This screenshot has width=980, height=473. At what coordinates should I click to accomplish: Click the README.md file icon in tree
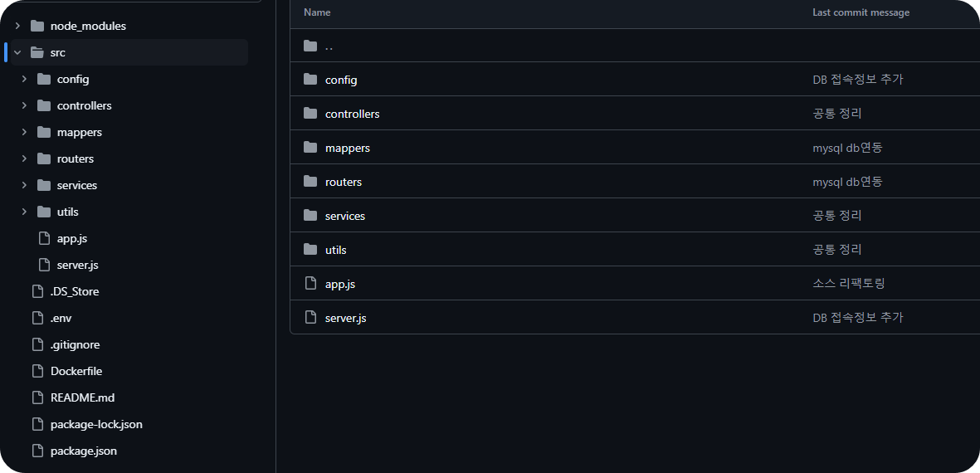[x=37, y=398]
